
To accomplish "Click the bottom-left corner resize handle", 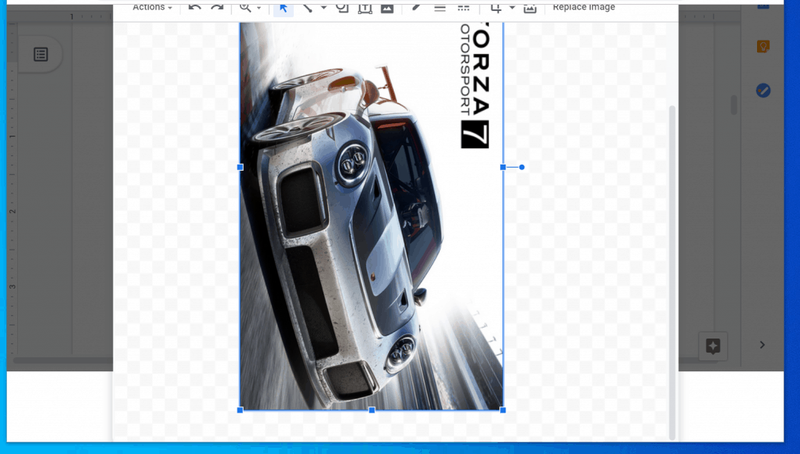I will 240,410.
